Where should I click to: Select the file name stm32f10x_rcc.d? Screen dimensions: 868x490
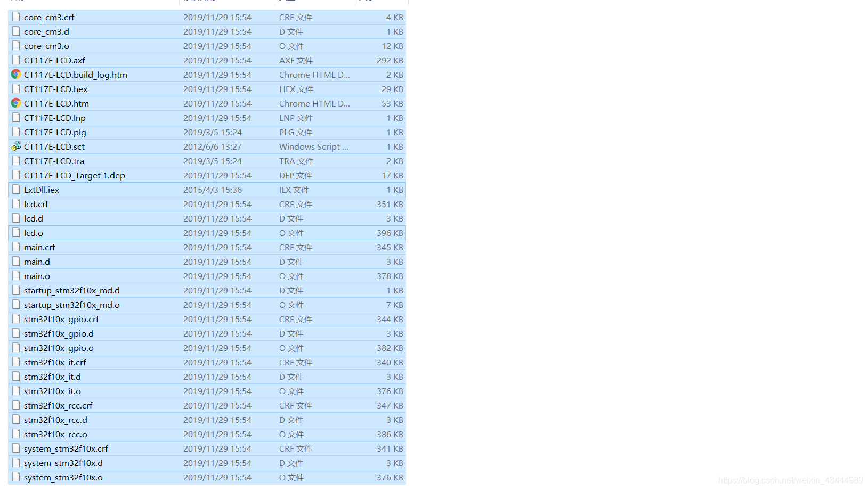(55, 420)
